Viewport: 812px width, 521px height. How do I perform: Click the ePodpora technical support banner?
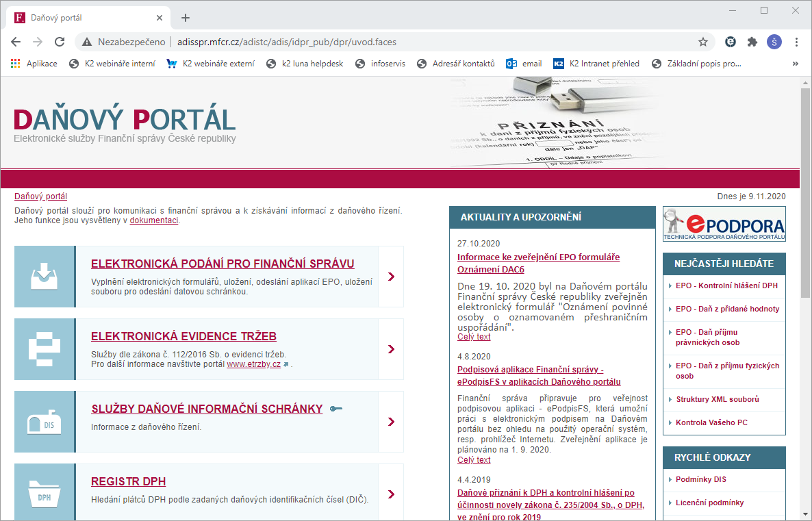pyautogui.click(x=724, y=224)
